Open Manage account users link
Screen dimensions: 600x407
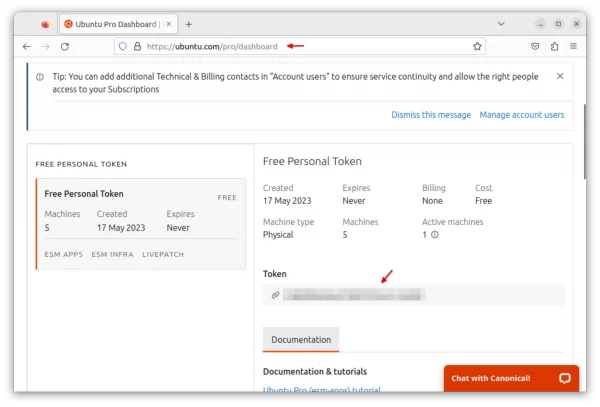522,115
